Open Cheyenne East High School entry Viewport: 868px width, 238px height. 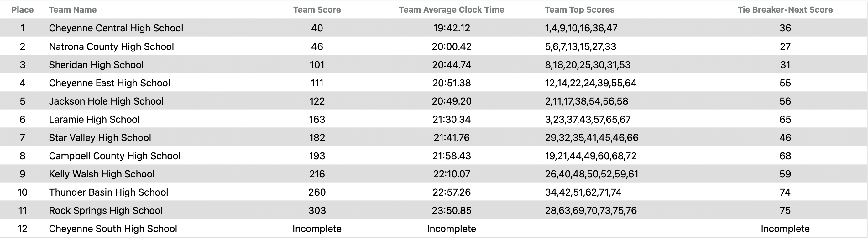coord(109,83)
